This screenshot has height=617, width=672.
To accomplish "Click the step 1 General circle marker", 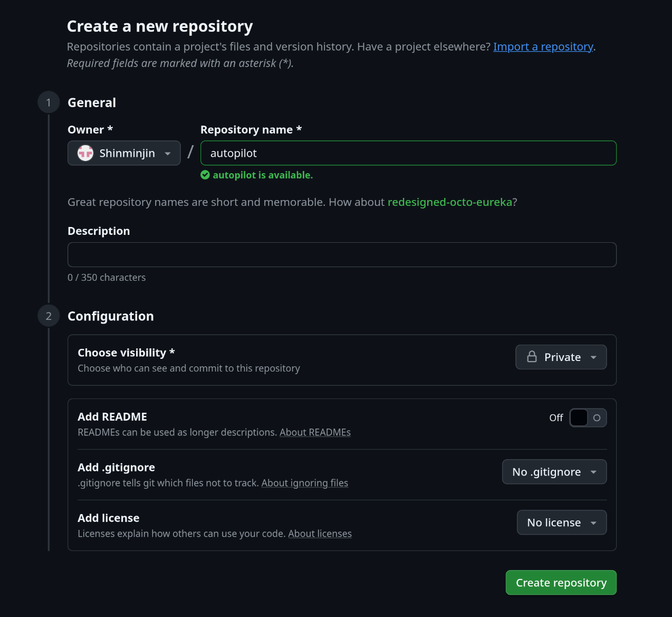I will click(49, 102).
